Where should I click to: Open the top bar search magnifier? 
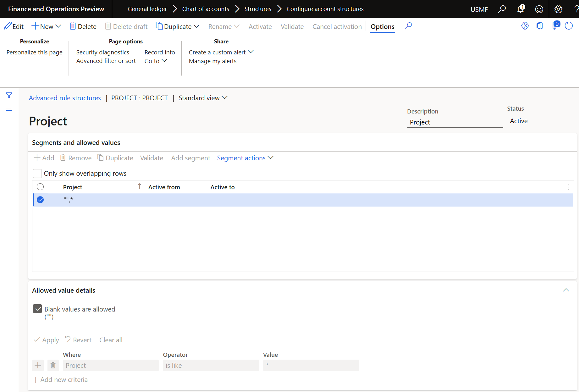point(502,9)
